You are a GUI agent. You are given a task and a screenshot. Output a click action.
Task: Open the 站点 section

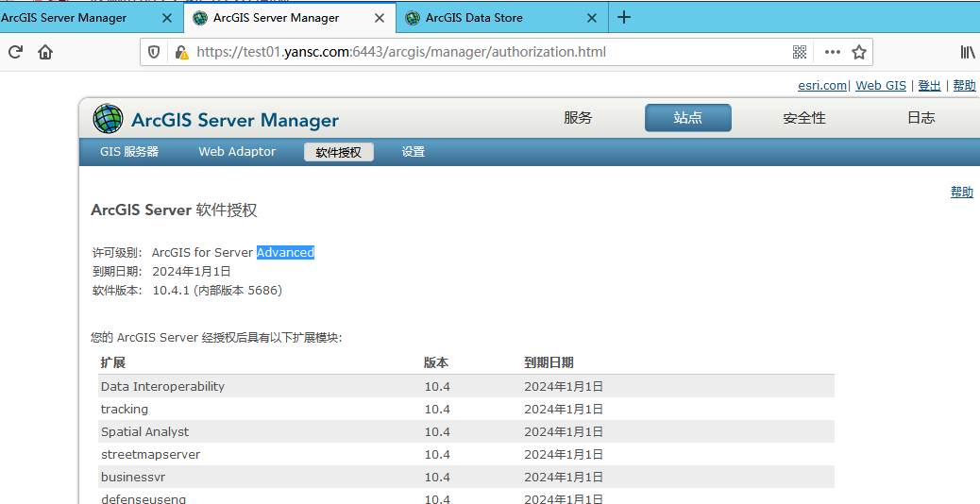pos(688,117)
